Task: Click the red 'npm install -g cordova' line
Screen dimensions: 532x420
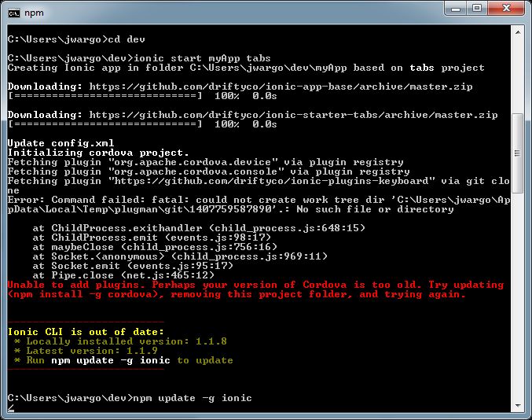Action: click(237, 294)
